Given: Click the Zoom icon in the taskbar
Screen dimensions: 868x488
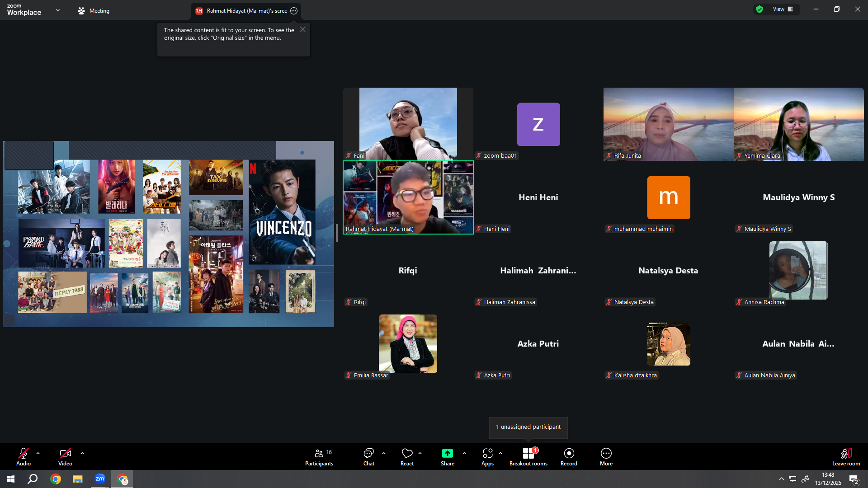Looking at the screenshot, I should coord(100,479).
